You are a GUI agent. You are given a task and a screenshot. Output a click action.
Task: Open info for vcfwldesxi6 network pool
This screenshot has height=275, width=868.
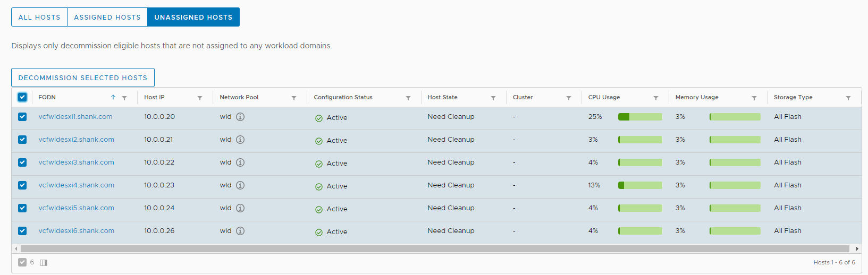(x=240, y=231)
